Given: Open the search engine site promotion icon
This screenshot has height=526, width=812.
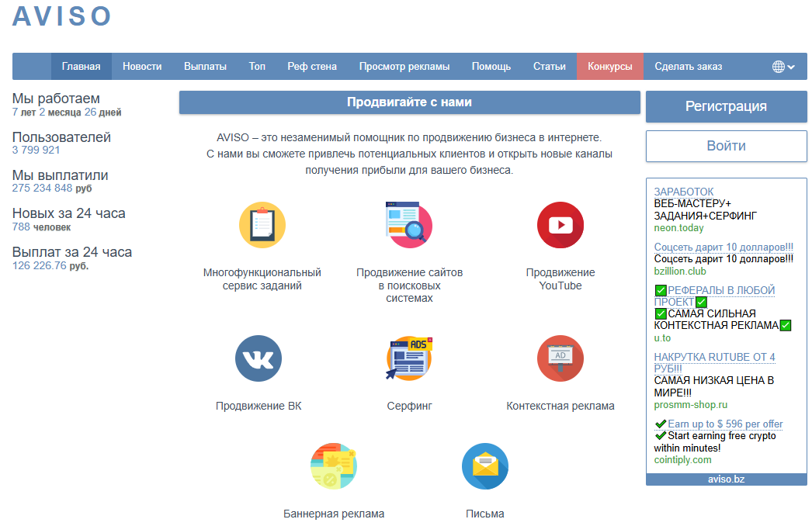Looking at the screenshot, I should click(x=409, y=225).
